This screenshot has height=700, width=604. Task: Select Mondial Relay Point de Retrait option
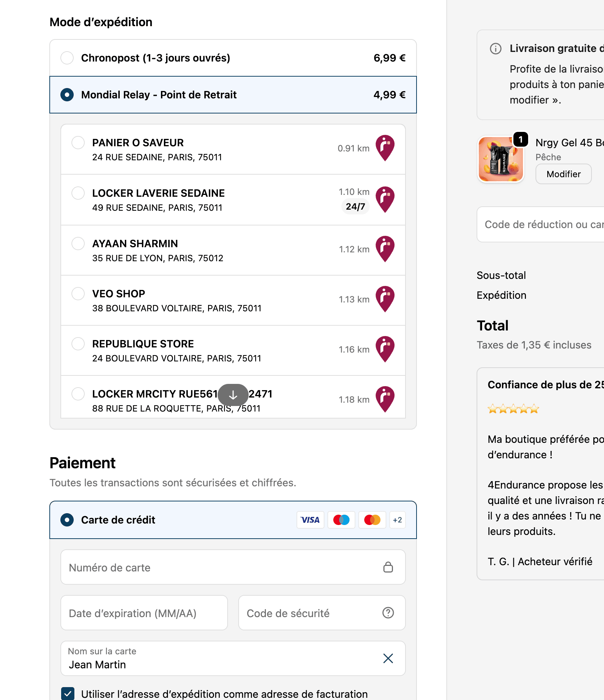coord(233,95)
